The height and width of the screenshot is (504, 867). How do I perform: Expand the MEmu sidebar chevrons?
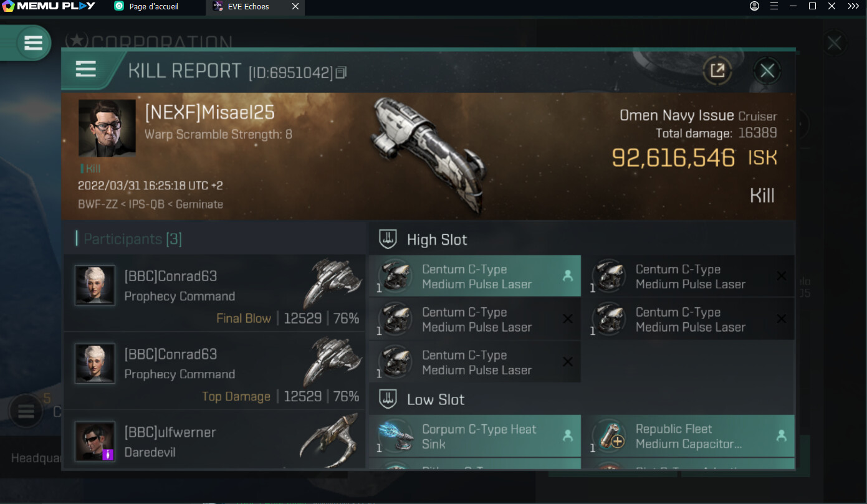click(x=852, y=6)
